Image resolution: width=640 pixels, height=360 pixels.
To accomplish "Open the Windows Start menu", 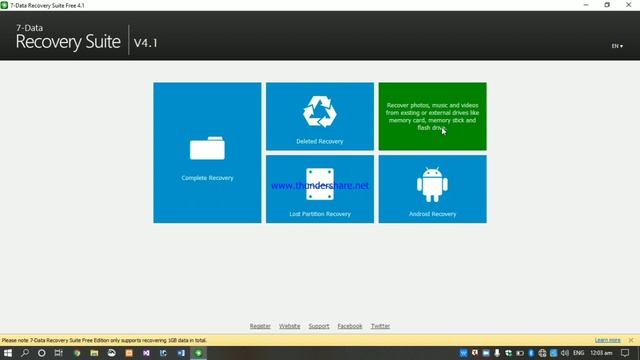I will tap(8, 353).
